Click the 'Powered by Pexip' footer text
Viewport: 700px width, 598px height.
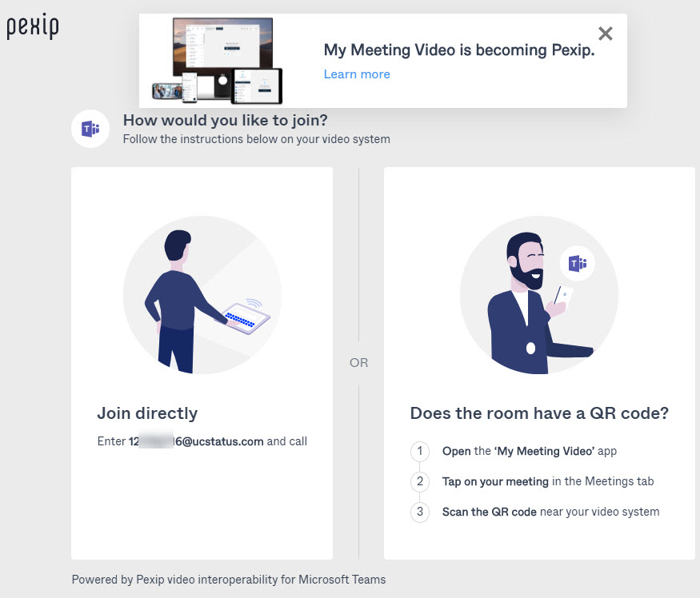pos(228,580)
